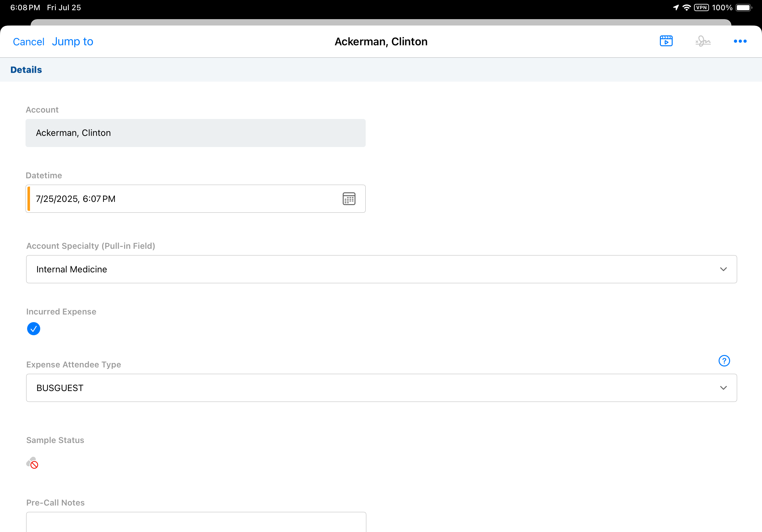762x532 pixels.
Task: Expand the Account Specialty dropdown
Action: click(x=381, y=269)
